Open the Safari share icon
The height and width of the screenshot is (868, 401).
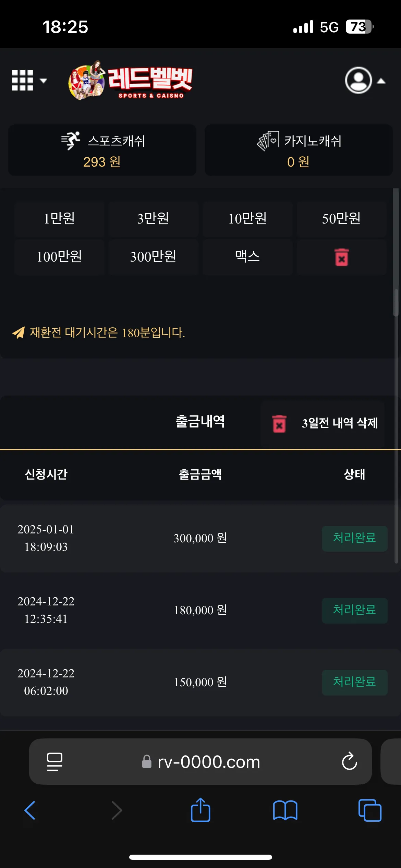tap(200, 810)
